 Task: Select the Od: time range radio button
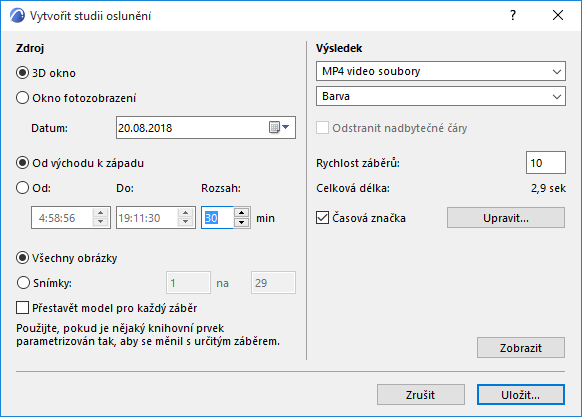coord(22,188)
